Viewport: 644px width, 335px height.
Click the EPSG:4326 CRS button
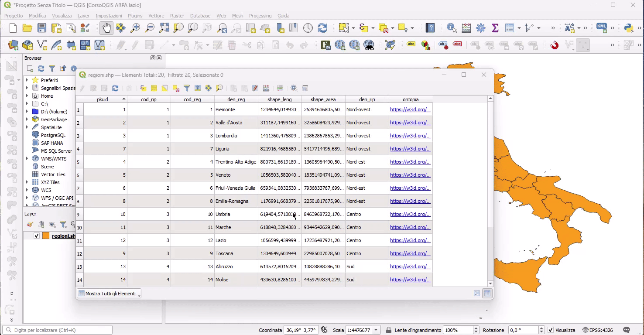pos(598,330)
